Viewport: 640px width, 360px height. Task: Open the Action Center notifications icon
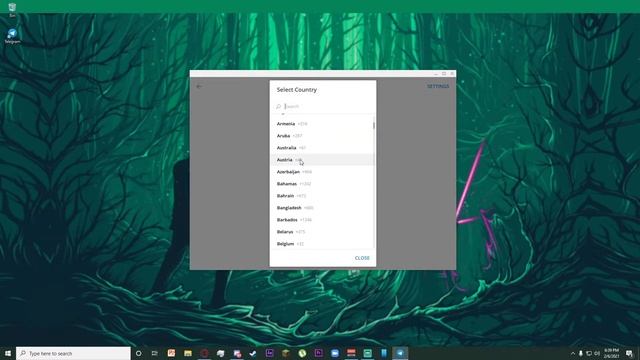click(629, 353)
